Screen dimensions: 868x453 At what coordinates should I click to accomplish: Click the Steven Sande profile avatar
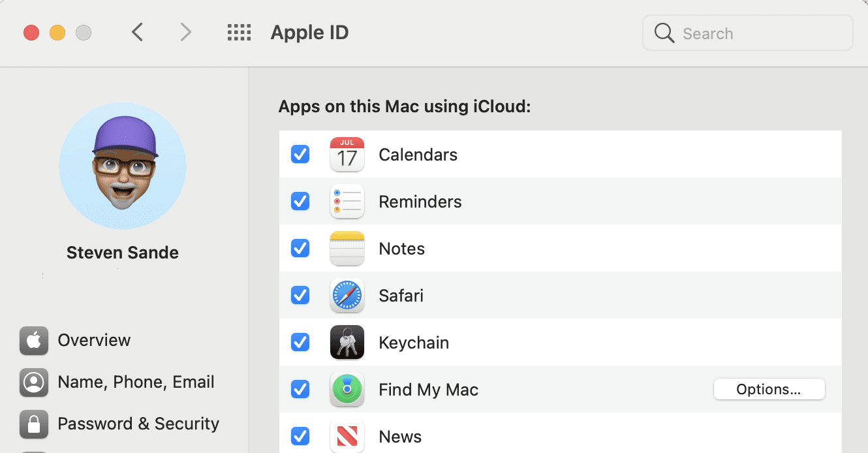tap(123, 166)
